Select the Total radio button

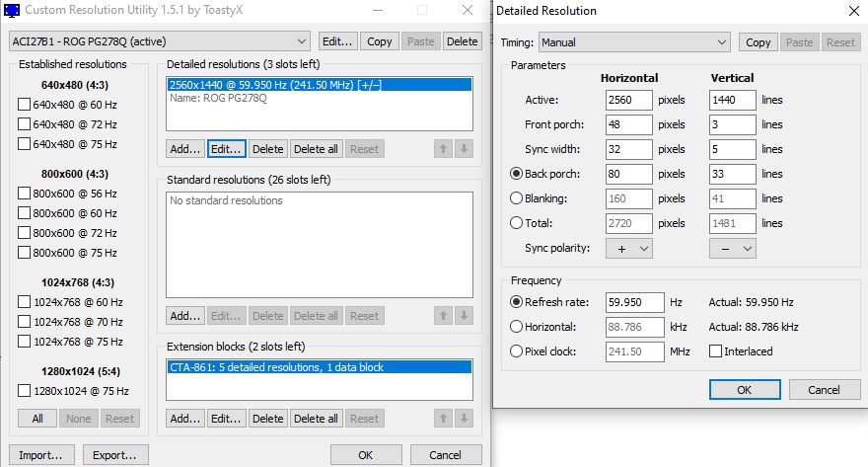tap(516, 223)
